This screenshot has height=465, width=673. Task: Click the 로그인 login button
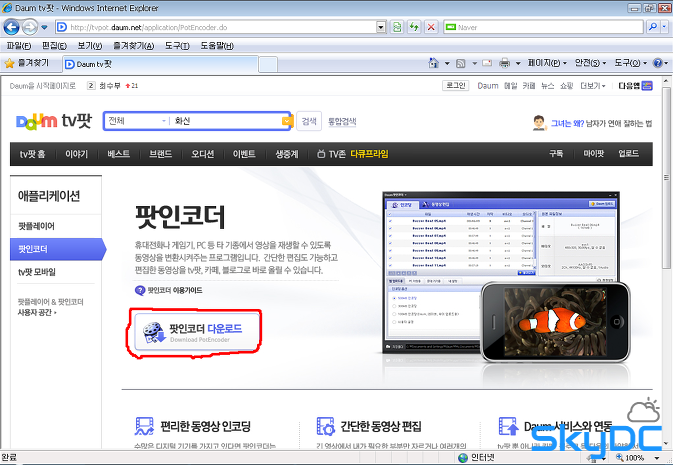pyautogui.click(x=455, y=85)
